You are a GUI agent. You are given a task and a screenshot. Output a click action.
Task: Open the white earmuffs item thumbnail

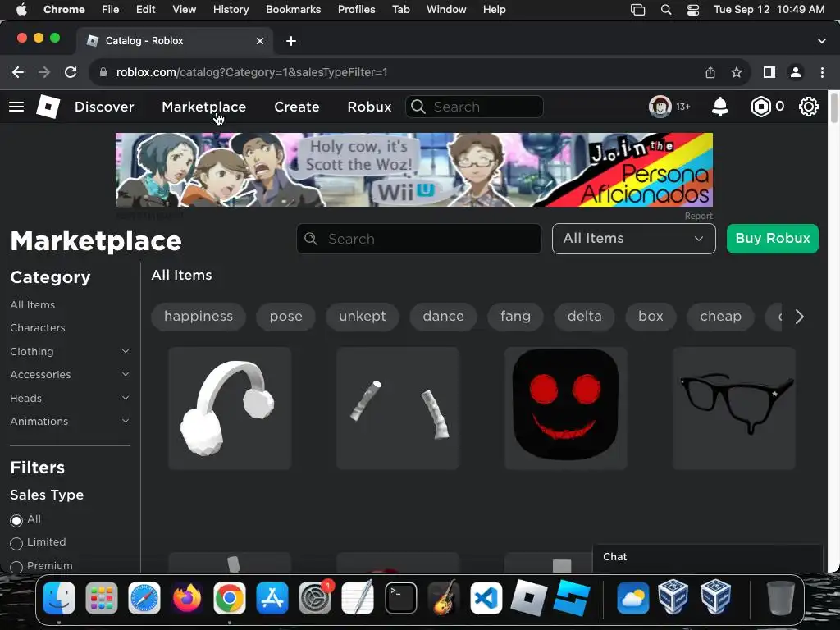230,409
